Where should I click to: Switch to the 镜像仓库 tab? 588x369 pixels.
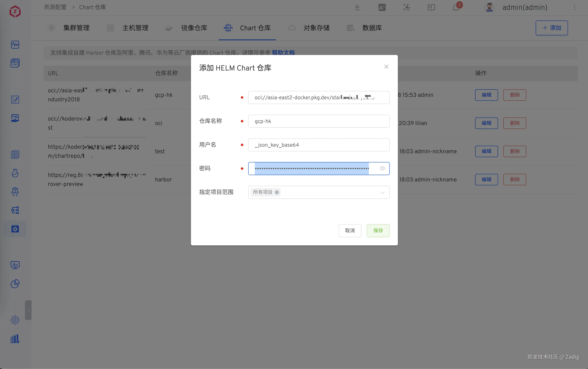tap(194, 28)
